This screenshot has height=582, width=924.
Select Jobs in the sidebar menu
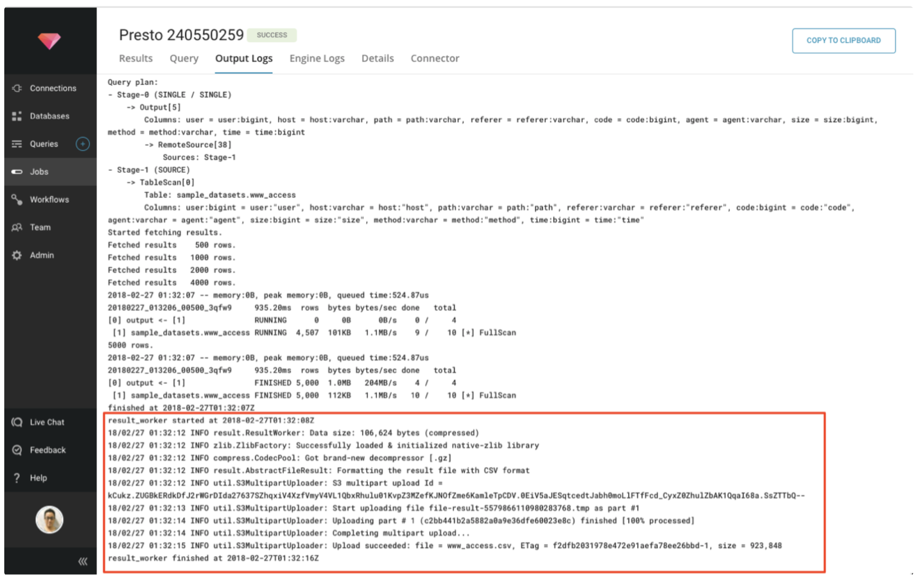coord(39,172)
